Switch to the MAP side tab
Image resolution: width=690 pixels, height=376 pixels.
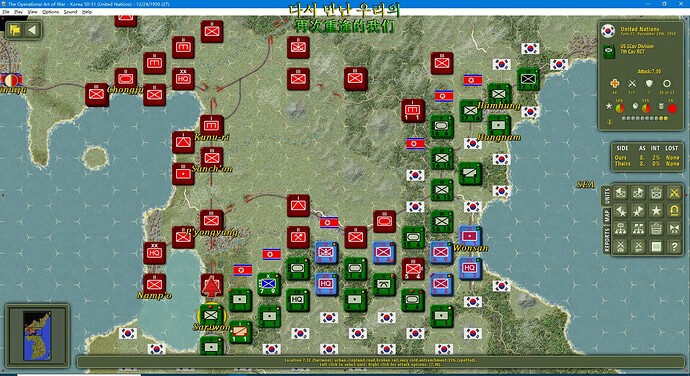pyautogui.click(x=607, y=215)
